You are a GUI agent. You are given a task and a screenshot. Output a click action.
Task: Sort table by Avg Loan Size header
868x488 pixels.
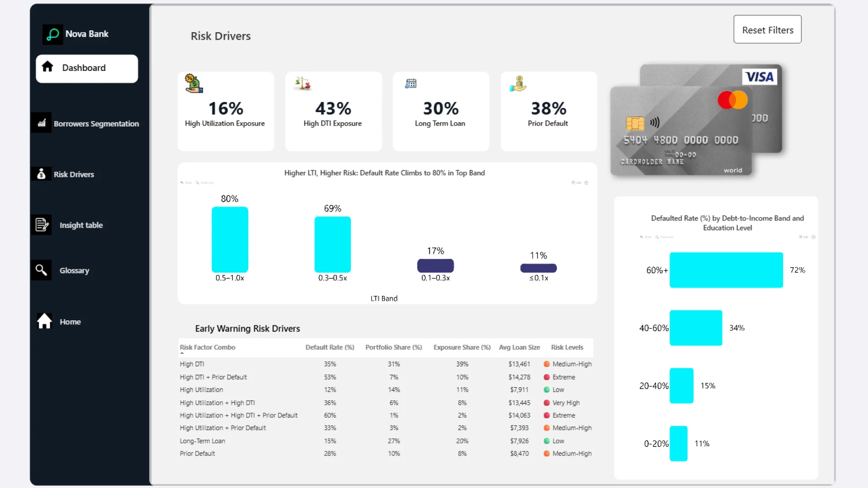(519, 347)
